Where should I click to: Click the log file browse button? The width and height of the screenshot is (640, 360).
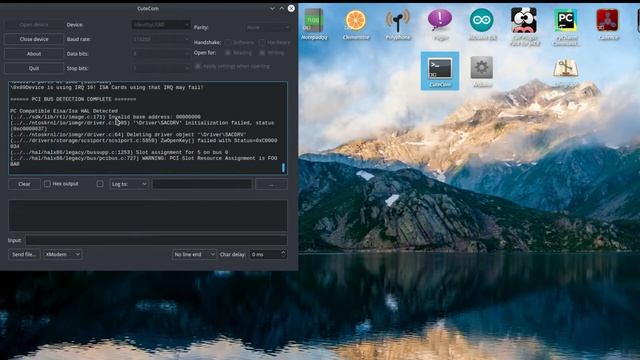(271, 184)
